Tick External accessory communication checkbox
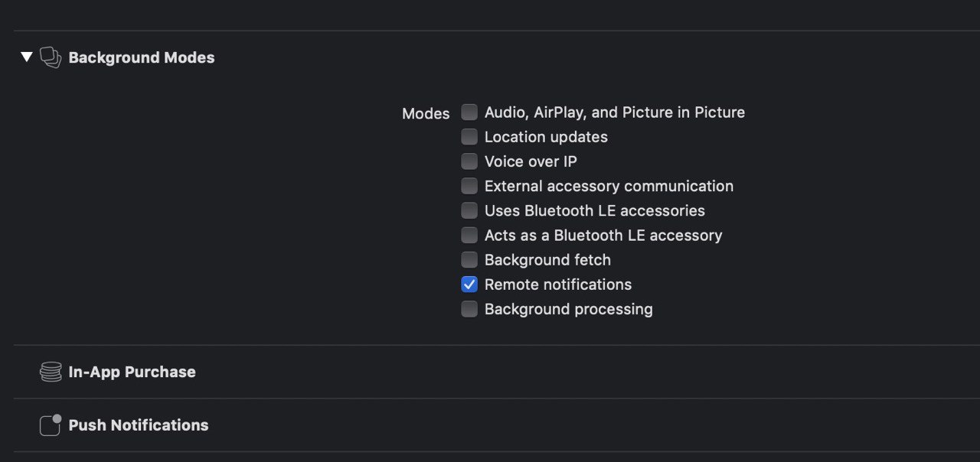This screenshot has width=980, height=462. click(x=469, y=186)
